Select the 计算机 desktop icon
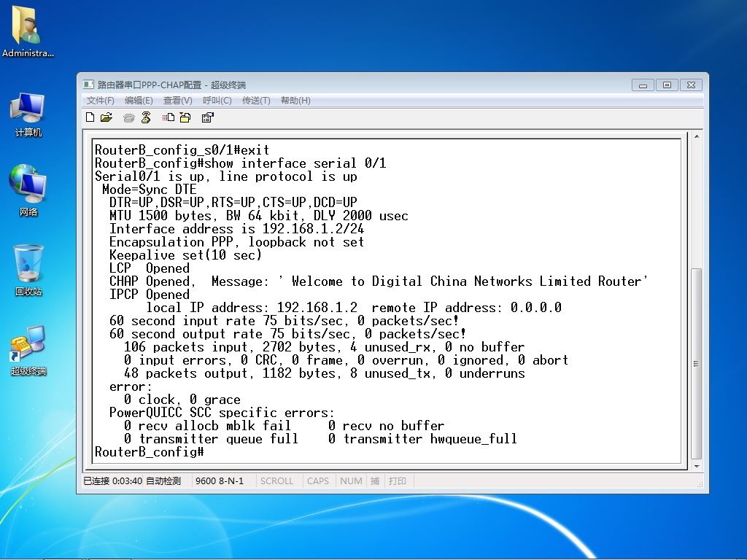The image size is (747, 560). pyautogui.click(x=28, y=114)
